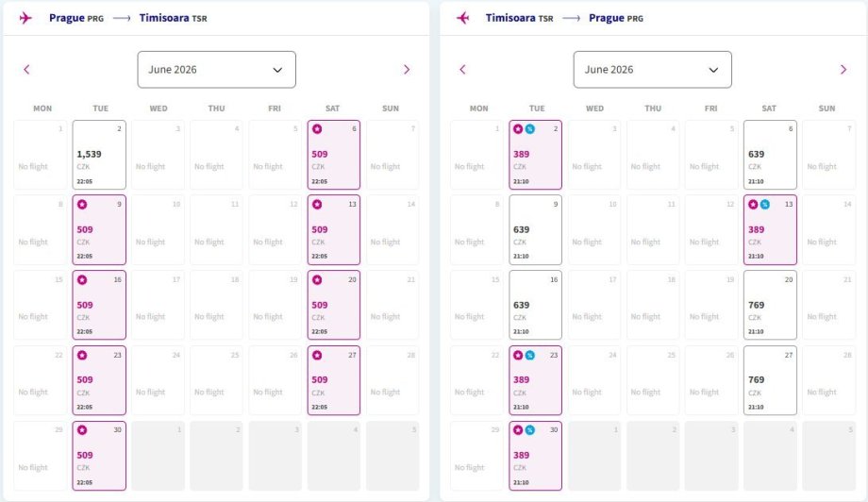The image size is (868, 502).
Task: Go to previous month in Prague–Timisoara calendar
Action: pos(26,69)
